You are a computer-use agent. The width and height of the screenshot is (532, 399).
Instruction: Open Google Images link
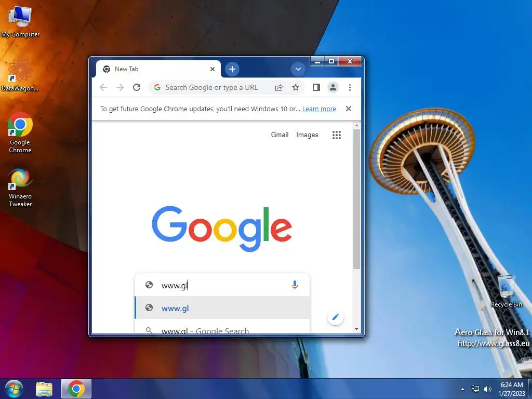pos(307,135)
